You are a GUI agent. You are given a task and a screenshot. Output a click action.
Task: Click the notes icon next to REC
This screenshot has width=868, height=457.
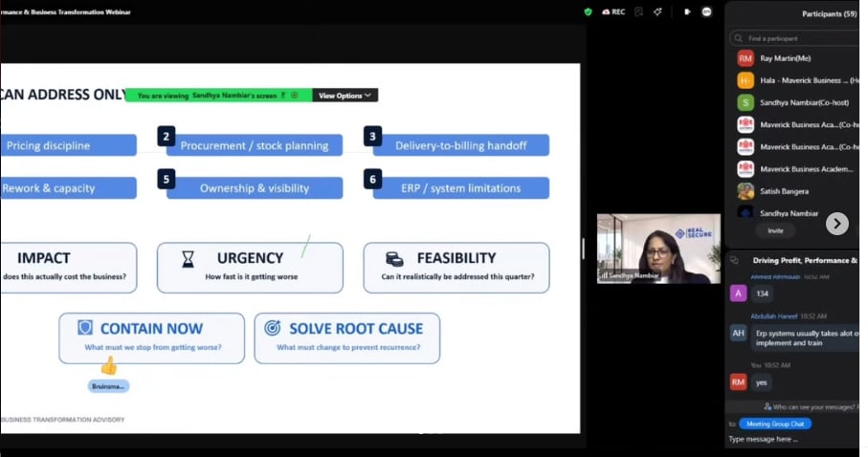tap(639, 11)
